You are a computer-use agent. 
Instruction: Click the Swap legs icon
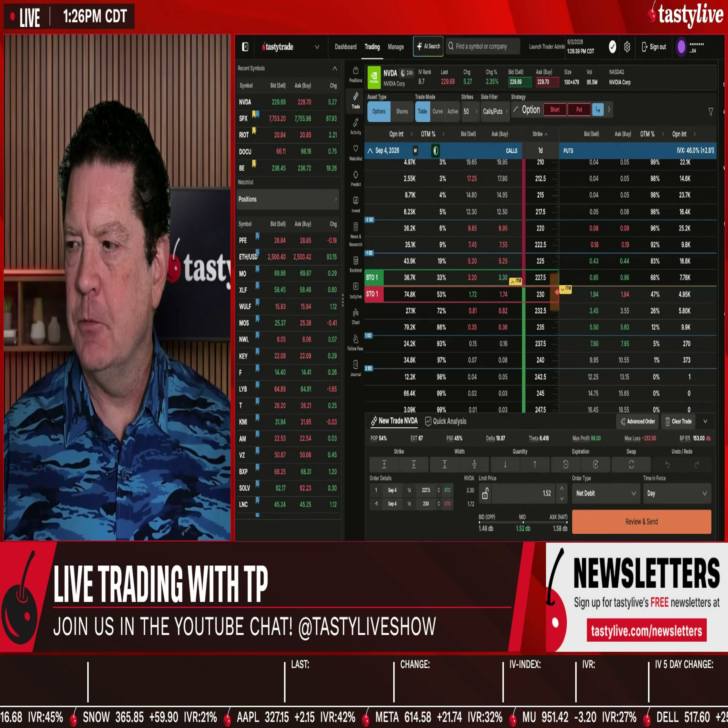click(x=631, y=464)
